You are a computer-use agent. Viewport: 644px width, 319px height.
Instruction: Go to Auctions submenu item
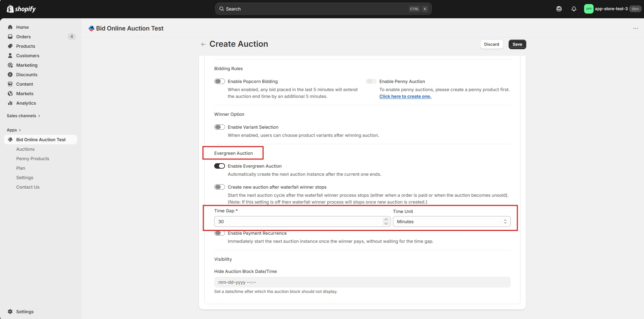tap(25, 149)
